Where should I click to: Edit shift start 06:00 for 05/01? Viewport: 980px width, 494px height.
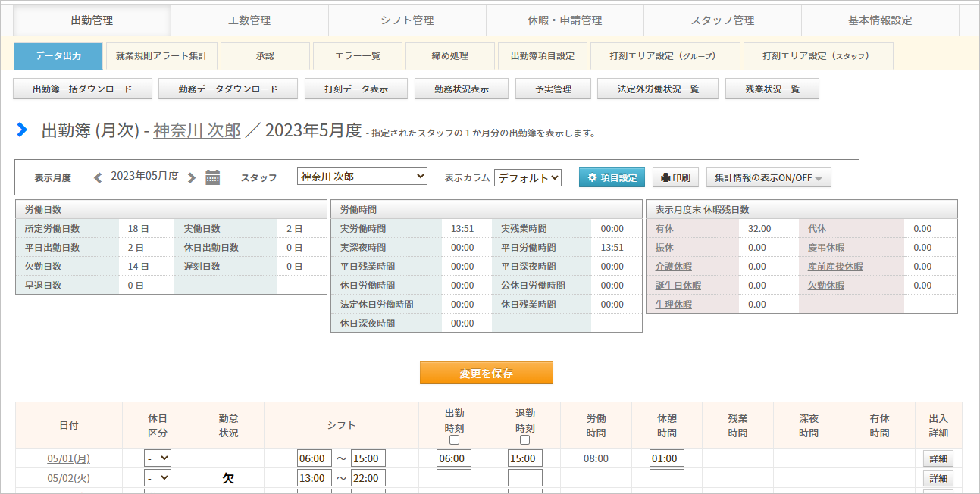click(x=315, y=458)
